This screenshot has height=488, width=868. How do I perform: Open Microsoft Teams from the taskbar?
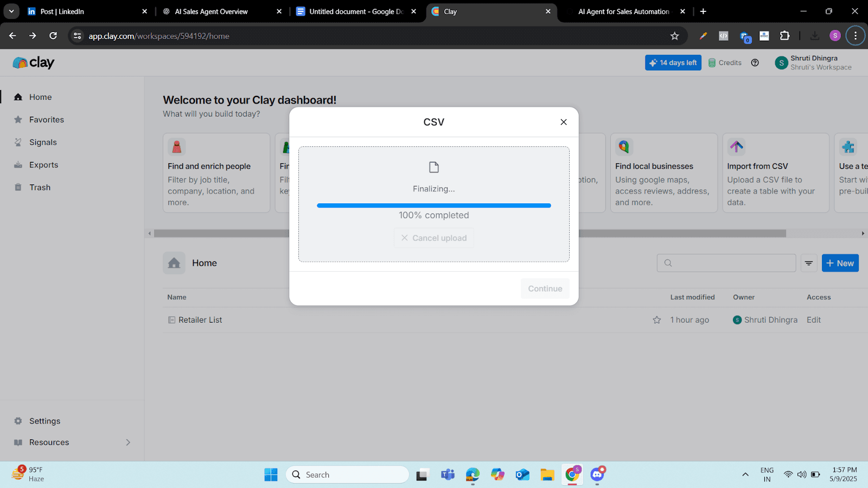448,475
